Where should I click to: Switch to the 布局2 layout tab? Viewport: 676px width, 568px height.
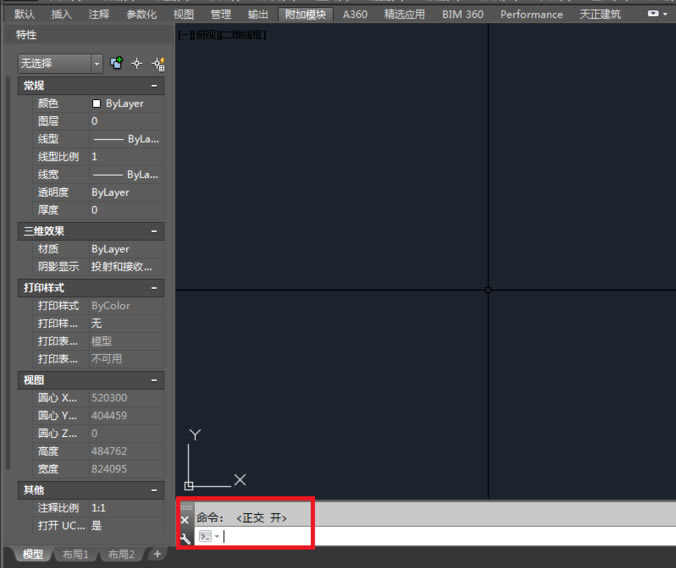(121, 554)
